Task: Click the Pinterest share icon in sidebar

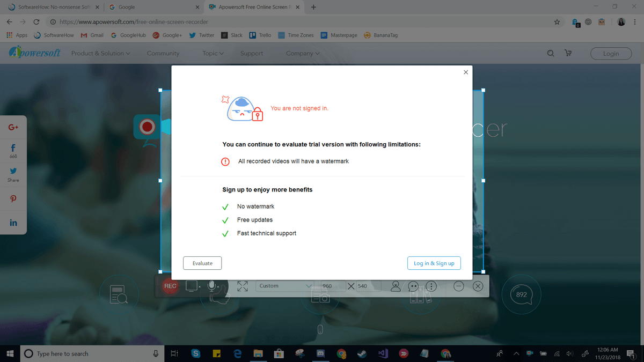Action: point(13,199)
